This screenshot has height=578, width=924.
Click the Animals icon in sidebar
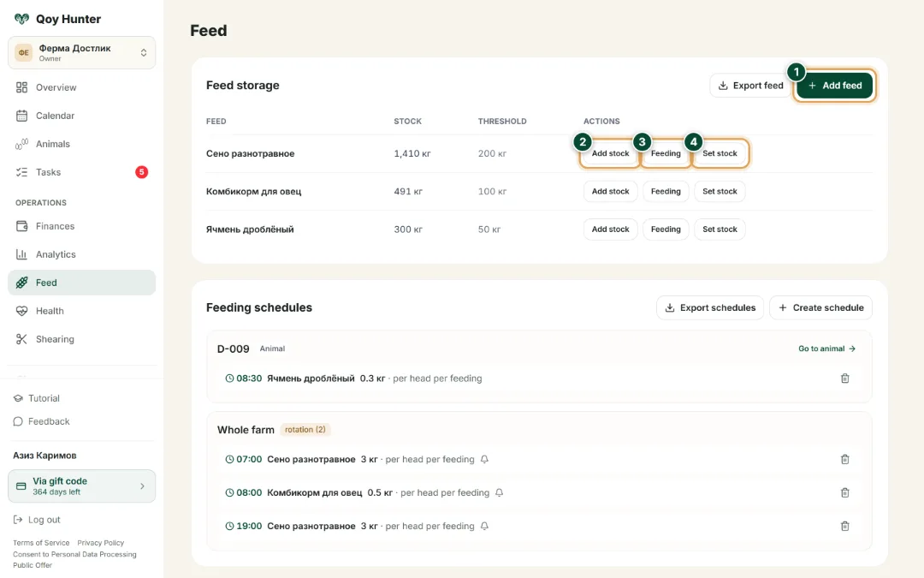pos(21,144)
